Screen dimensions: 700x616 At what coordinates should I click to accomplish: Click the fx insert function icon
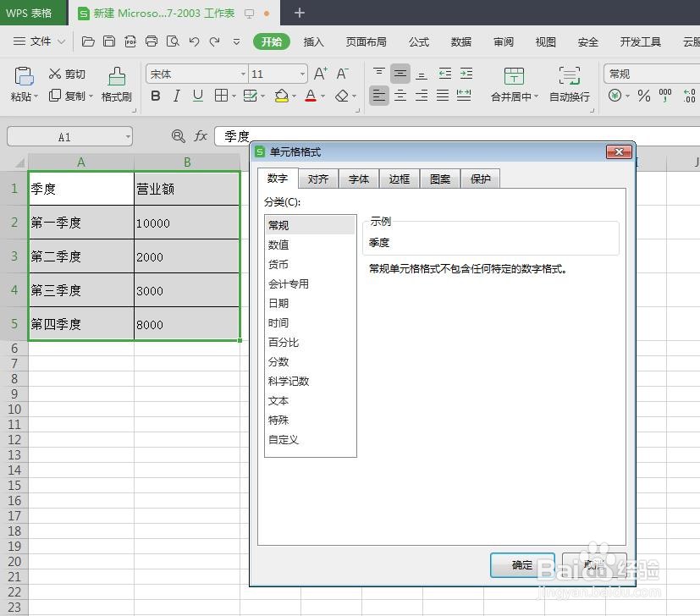tap(201, 136)
